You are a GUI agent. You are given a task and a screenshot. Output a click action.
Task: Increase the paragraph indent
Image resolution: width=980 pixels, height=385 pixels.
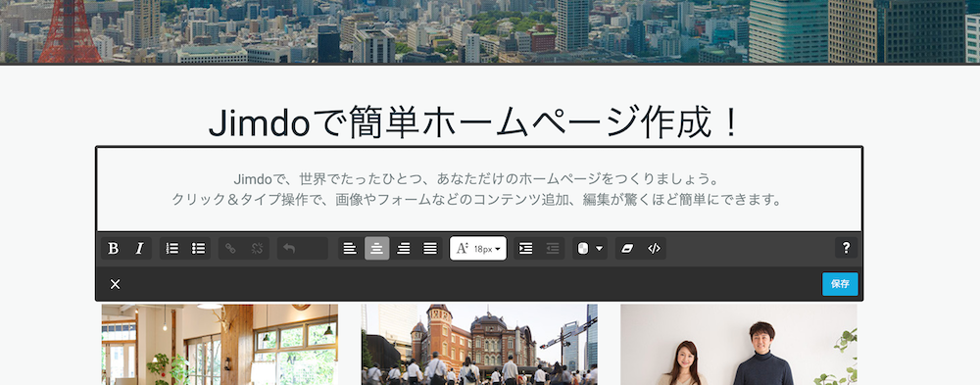pyautogui.click(x=526, y=248)
